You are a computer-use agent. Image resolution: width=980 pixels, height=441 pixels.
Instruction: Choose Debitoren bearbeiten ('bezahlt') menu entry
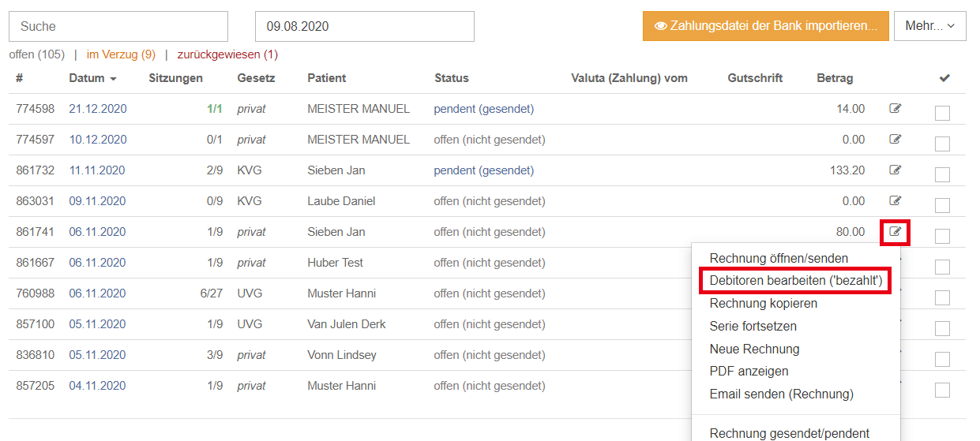coord(795,281)
